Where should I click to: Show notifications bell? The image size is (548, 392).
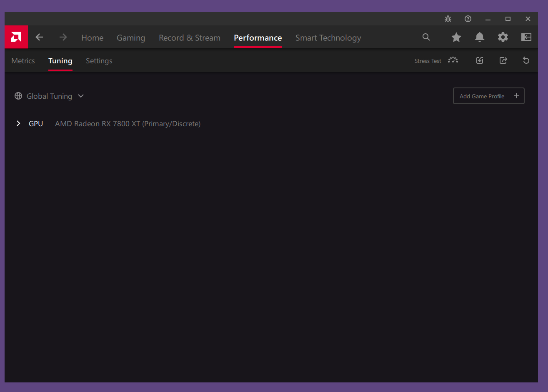click(x=480, y=37)
